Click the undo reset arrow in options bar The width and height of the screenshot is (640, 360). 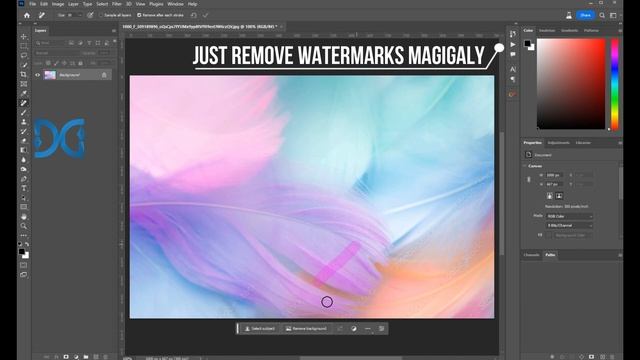pyautogui.click(x=194, y=15)
